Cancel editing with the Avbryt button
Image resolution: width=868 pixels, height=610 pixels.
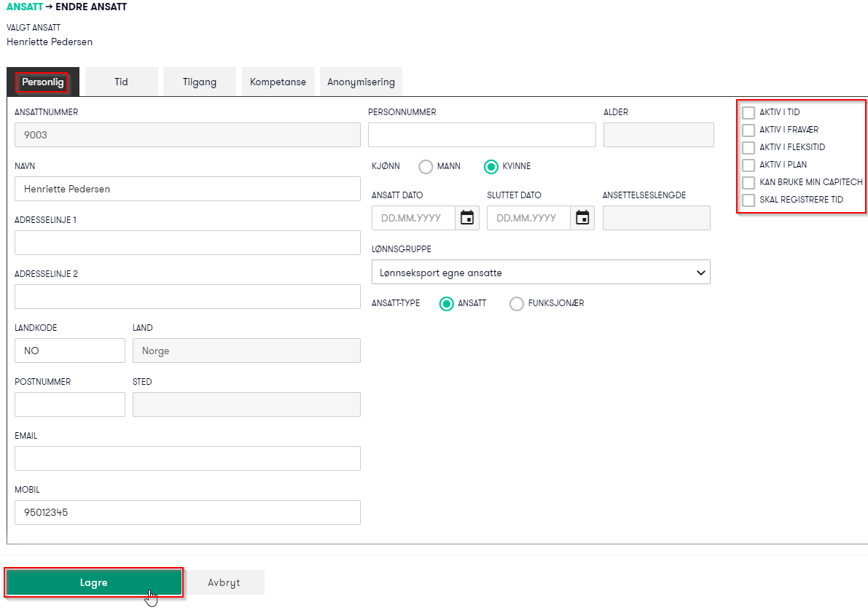(x=224, y=582)
